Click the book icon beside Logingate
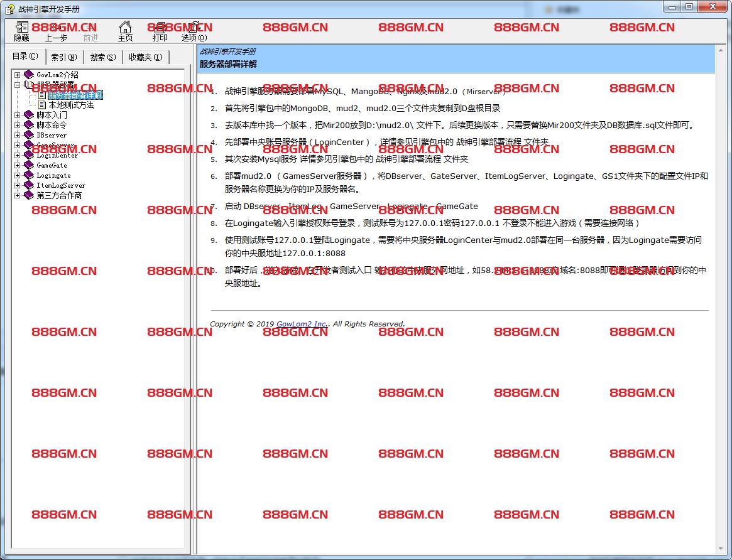This screenshot has width=732, height=560. point(29,175)
